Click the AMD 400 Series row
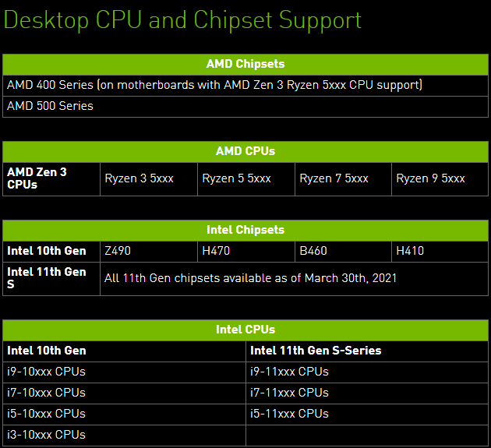Viewport: 491px width, 448px height. point(215,84)
